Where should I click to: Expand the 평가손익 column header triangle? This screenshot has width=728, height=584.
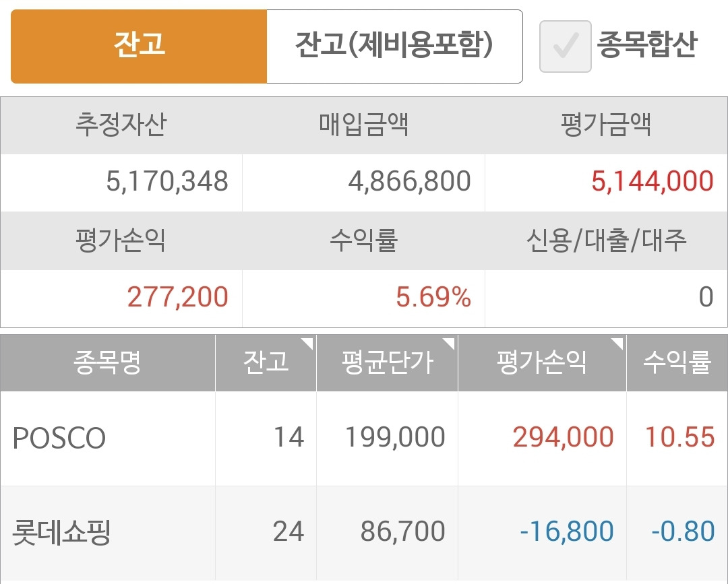(x=617, y=344)
